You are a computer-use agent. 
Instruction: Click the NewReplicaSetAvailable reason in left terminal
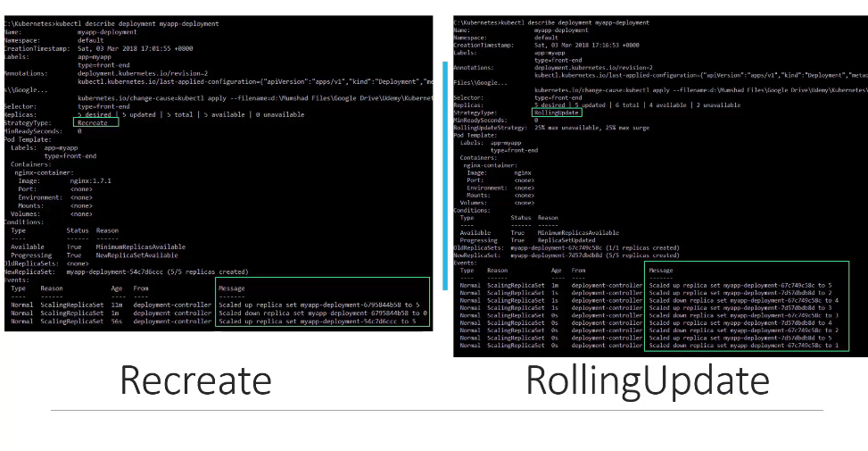click(x=136, y=255)
